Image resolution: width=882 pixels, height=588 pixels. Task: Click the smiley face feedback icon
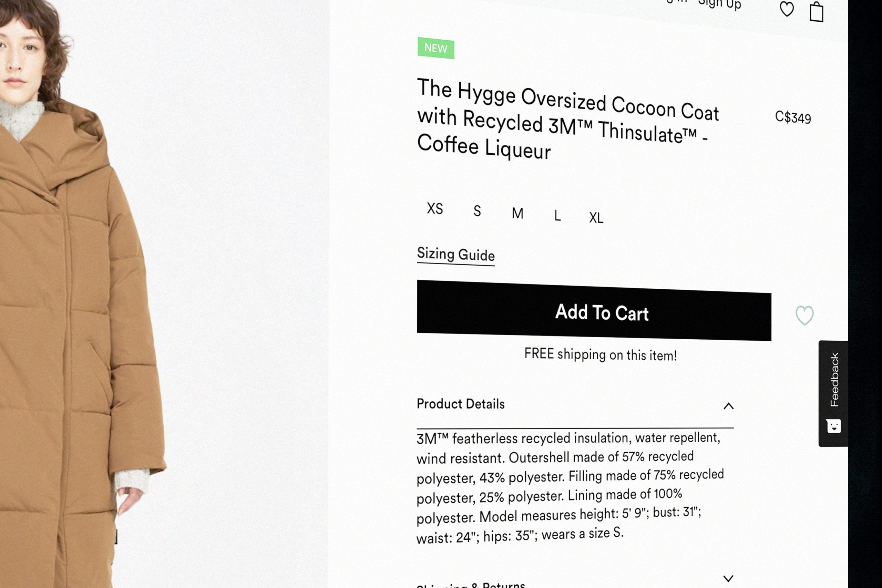(x=834, y=426)
